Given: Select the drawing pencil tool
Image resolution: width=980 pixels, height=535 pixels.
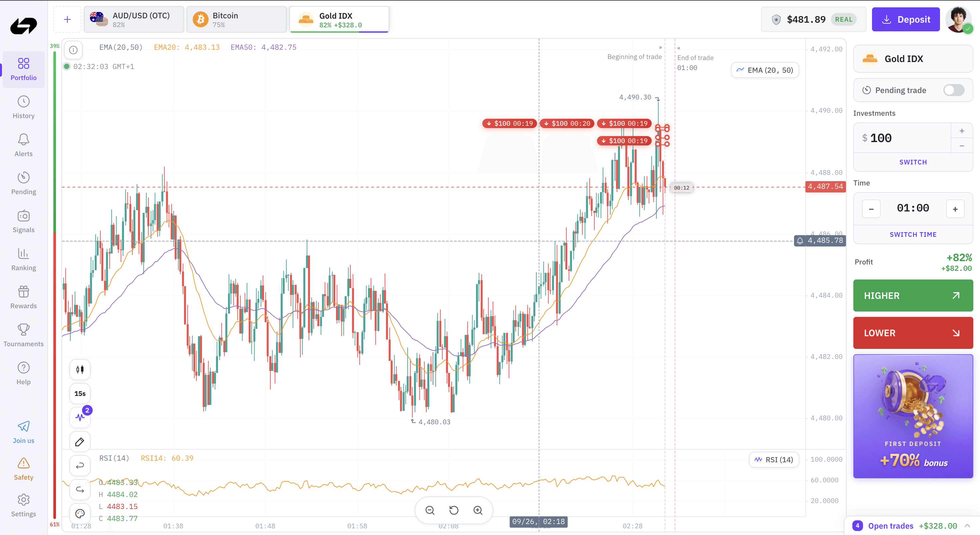Looking at the screenshot, I should (80, 442).
